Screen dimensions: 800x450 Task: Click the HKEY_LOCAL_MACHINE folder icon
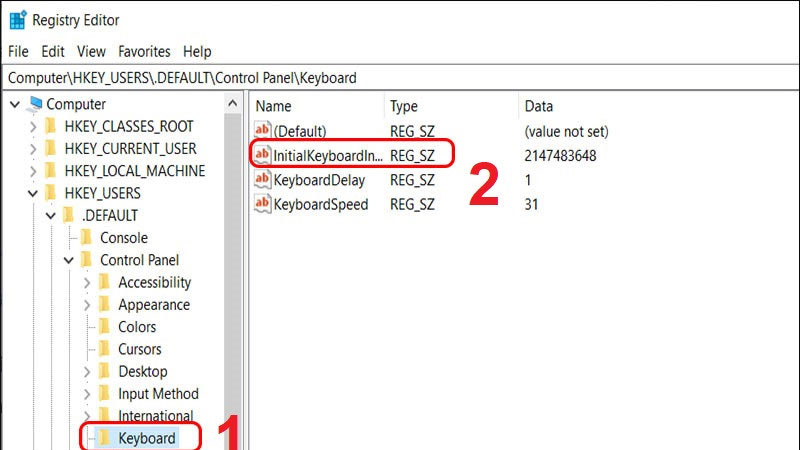point(50,171)
